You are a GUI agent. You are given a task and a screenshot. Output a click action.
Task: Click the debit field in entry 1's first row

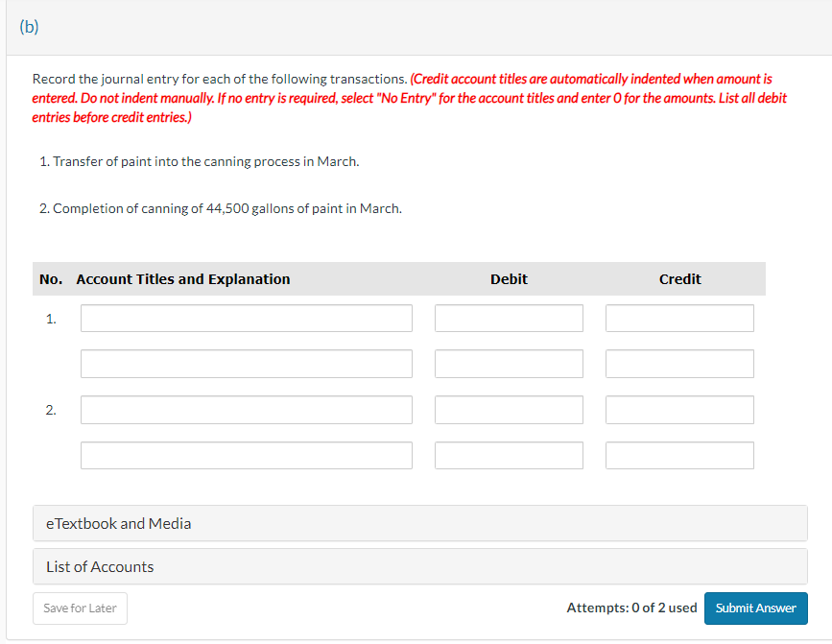[x=509, y=319]
